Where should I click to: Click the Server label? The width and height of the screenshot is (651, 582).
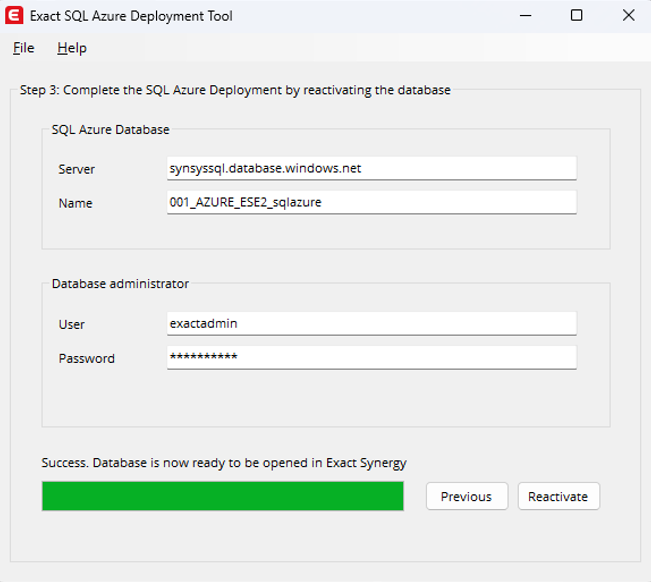77,169
